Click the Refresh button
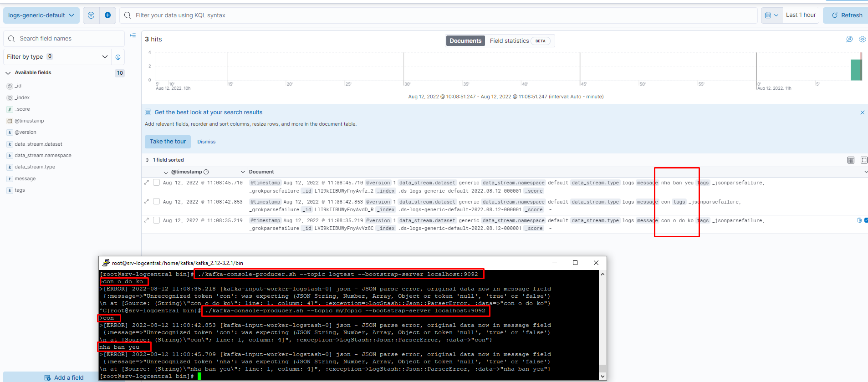Screen dimensions: 868x382 (x=847, y=15)
